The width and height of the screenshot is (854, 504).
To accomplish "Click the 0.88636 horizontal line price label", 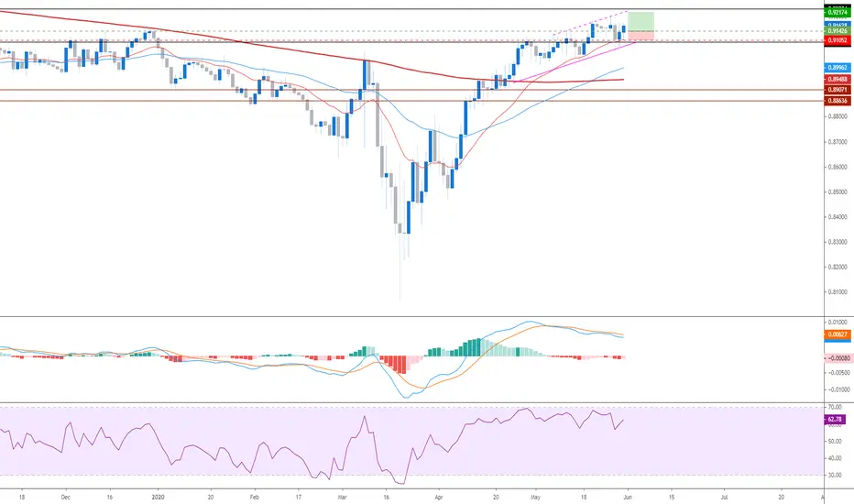I will click(838, 101).
